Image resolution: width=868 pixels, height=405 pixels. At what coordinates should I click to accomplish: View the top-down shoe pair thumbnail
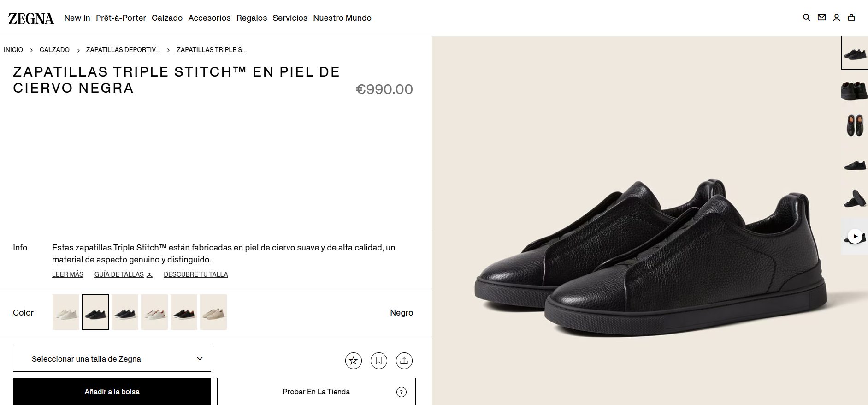[855, 125]
